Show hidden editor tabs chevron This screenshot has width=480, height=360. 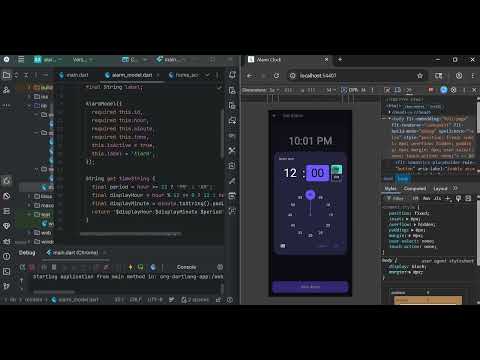207,75
